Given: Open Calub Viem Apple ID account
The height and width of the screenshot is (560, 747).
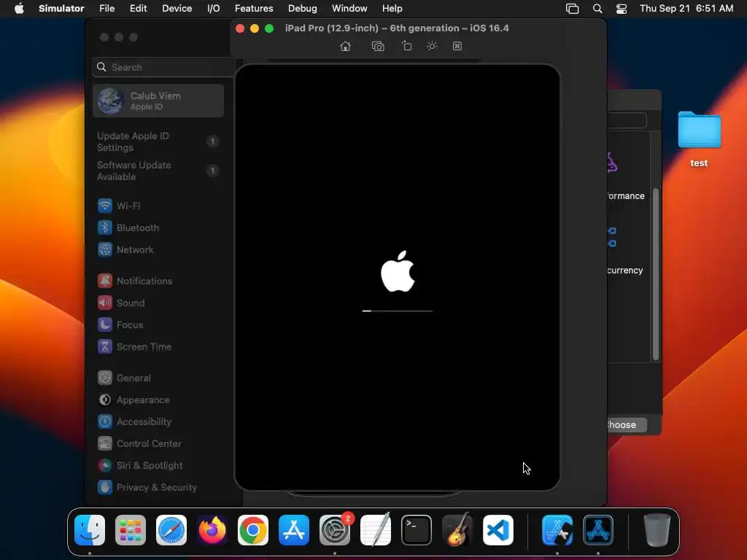Looking at the screenshot, I should pos(158,101).
